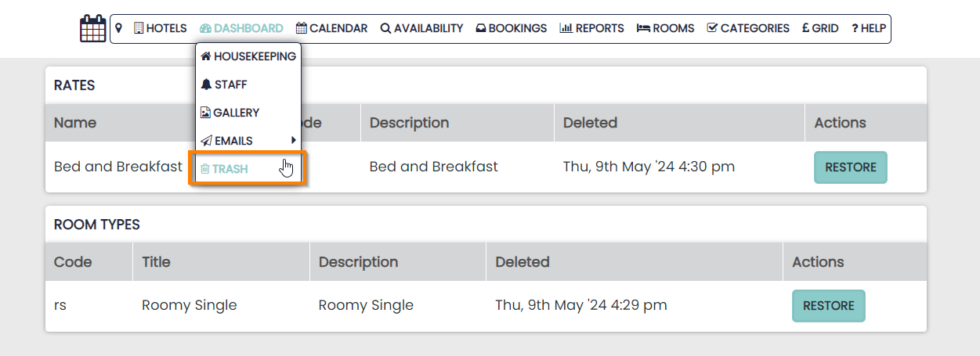Screen dimensions: 980x356
Task: Click the calendar grid logo icon
Action: click(92, 29)
